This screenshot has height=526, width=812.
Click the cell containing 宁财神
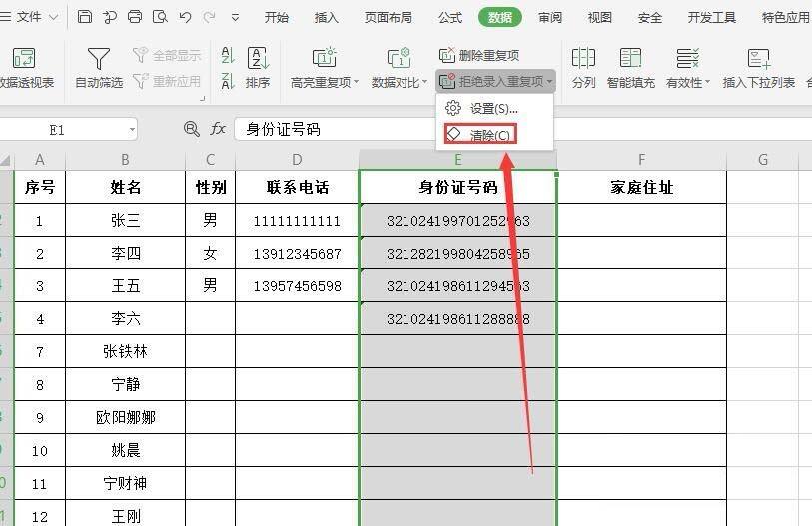click(x=125, y=483)
